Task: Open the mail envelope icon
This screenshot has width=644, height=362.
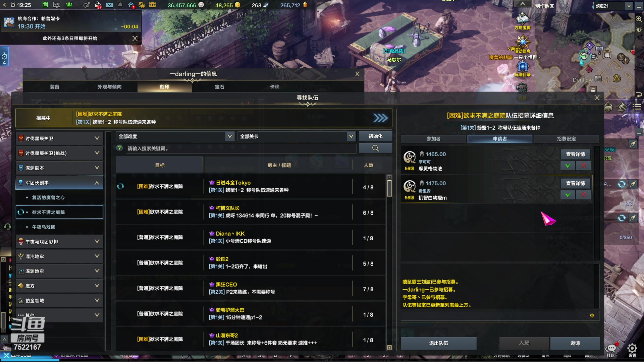Action: coord(109,5)
